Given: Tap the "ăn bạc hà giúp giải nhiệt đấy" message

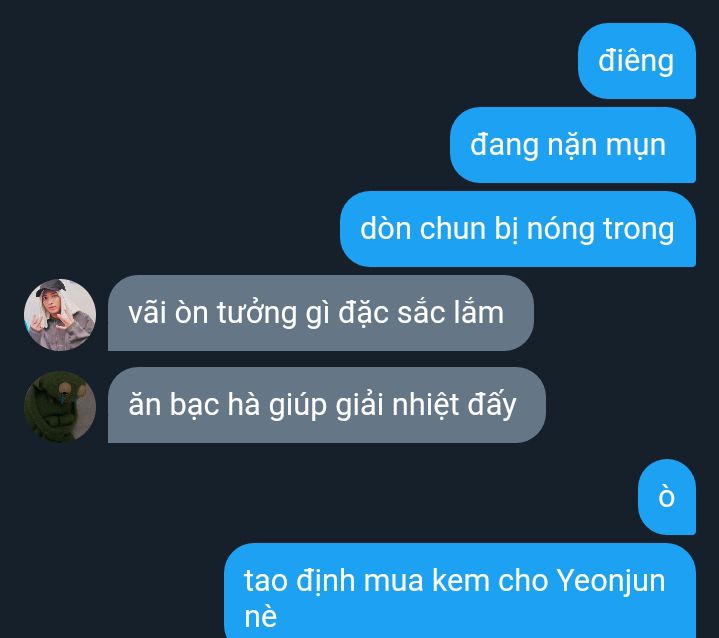Looking at the screenshot, I should click(x=326, y=405).
